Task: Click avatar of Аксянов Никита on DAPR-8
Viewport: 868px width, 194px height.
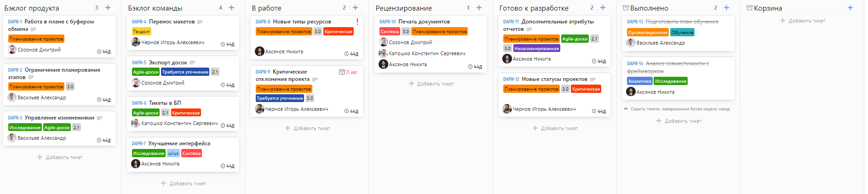Action: click(x=259, y=51)
